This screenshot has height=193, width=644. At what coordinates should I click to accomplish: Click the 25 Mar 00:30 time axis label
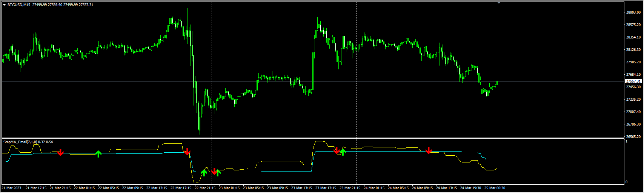(495, 188)
